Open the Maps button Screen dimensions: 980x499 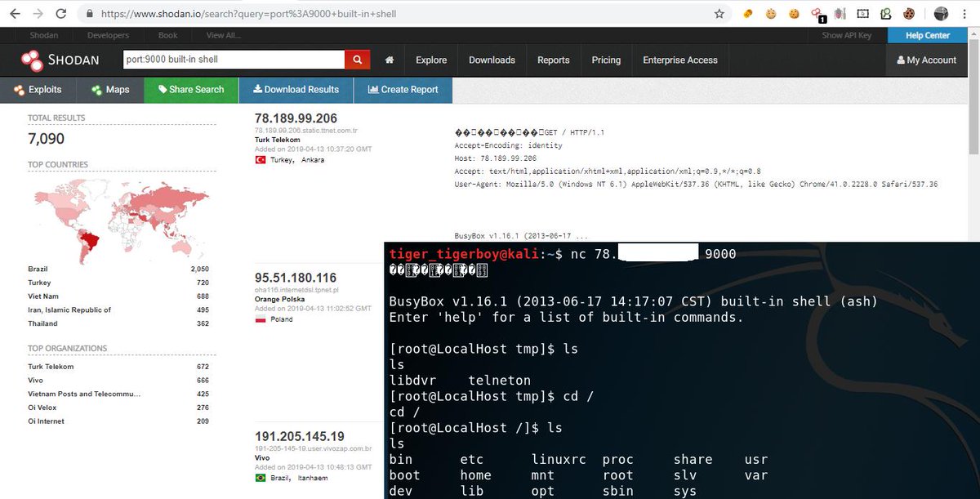[110, 90]
